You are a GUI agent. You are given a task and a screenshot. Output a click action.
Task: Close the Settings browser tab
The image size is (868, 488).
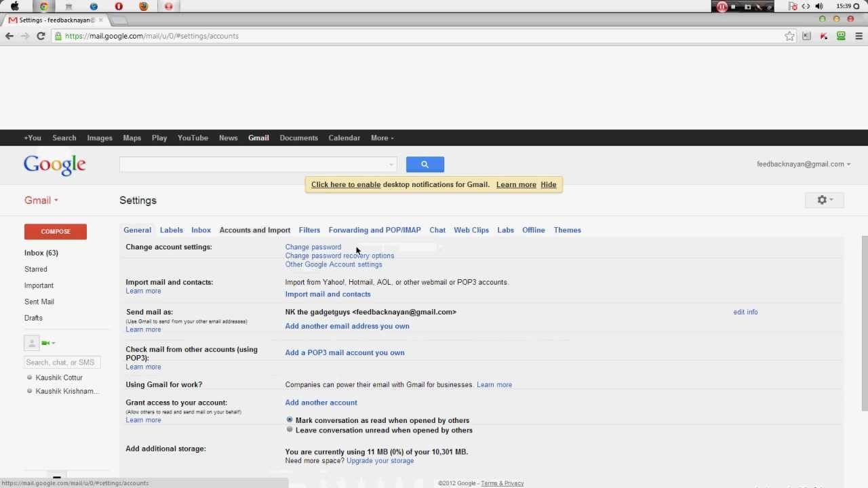coord(100,20)
